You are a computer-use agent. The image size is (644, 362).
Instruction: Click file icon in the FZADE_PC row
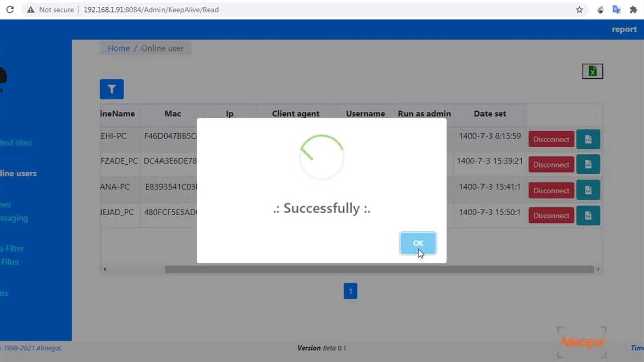pos(588,165)
